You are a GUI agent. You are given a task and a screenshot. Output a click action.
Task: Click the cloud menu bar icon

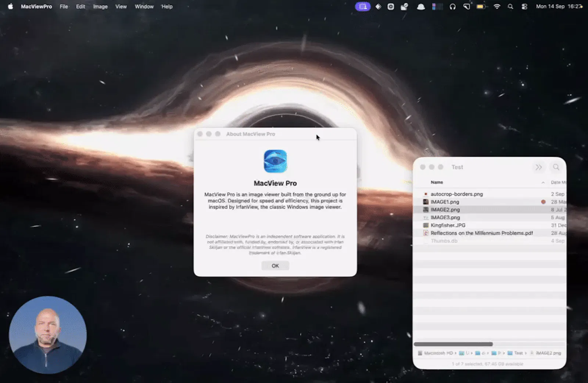421,7
